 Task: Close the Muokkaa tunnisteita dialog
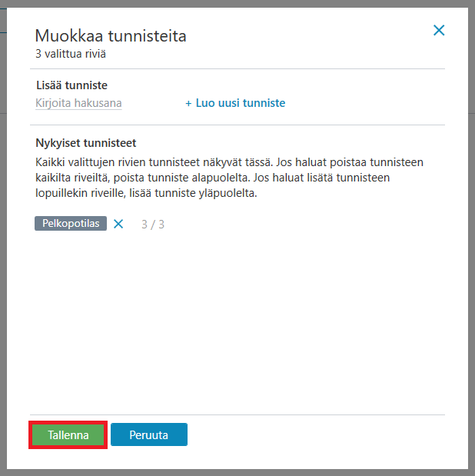(439, 30)
